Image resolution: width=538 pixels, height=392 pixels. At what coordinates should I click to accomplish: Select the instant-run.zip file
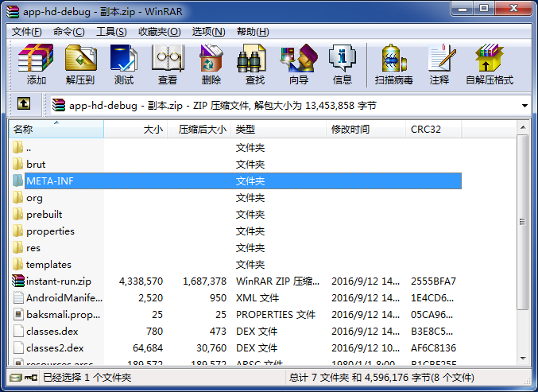click(58, 281)
